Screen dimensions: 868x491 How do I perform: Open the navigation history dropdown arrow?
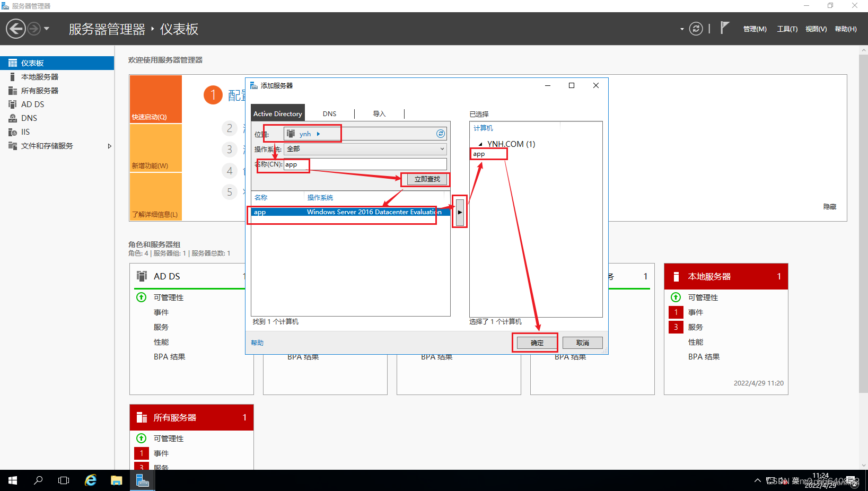pyautogui.click(x=47, y=29)
